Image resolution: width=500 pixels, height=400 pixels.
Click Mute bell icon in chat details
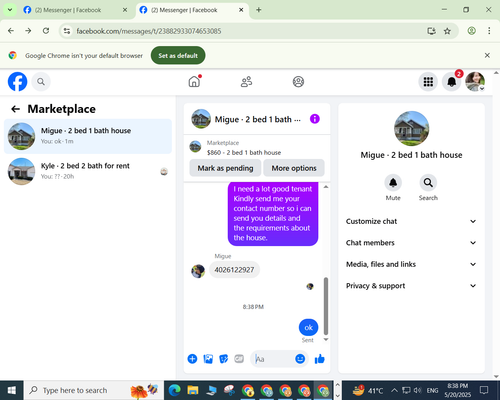(393, 183)
